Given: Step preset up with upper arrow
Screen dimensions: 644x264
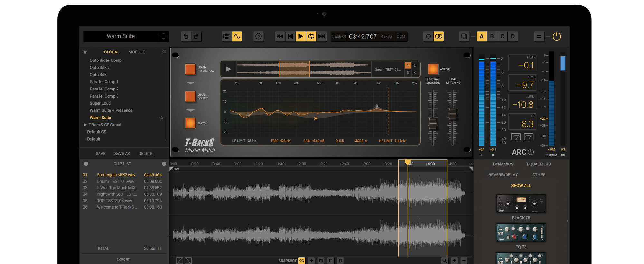Looking at the screenshot, I should click(164, 33).
